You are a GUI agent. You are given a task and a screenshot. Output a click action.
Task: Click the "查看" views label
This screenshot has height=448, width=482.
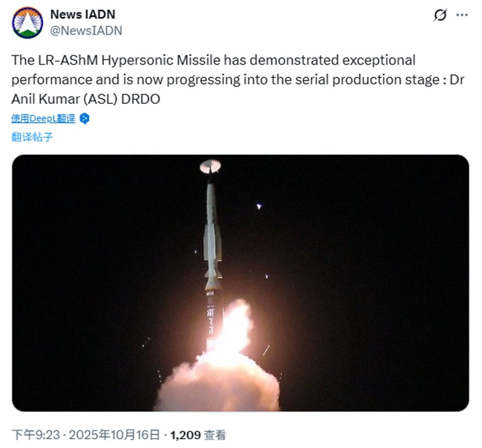click(x=215, y=435)
